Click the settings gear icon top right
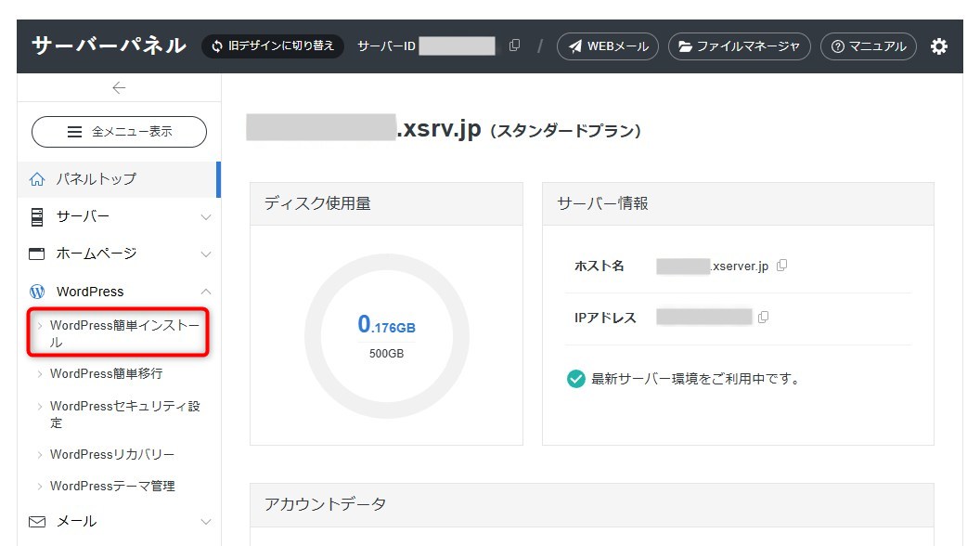This screenshot has height=546, width=980. point(939,45)
